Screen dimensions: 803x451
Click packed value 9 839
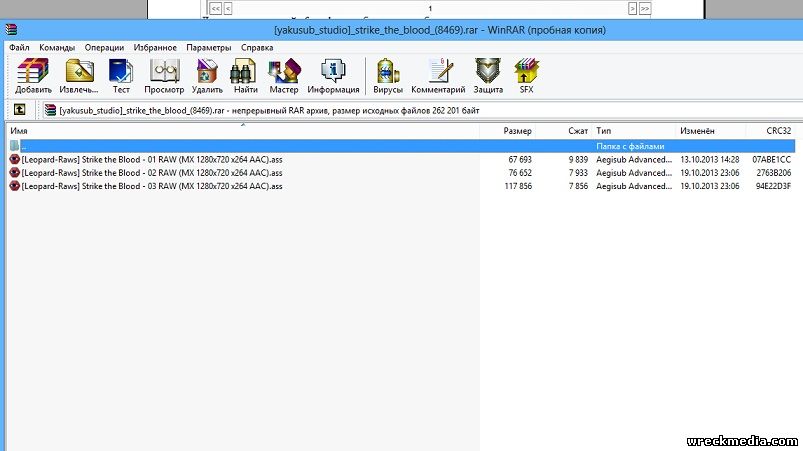pyautogui.click(x=578, y=159)
